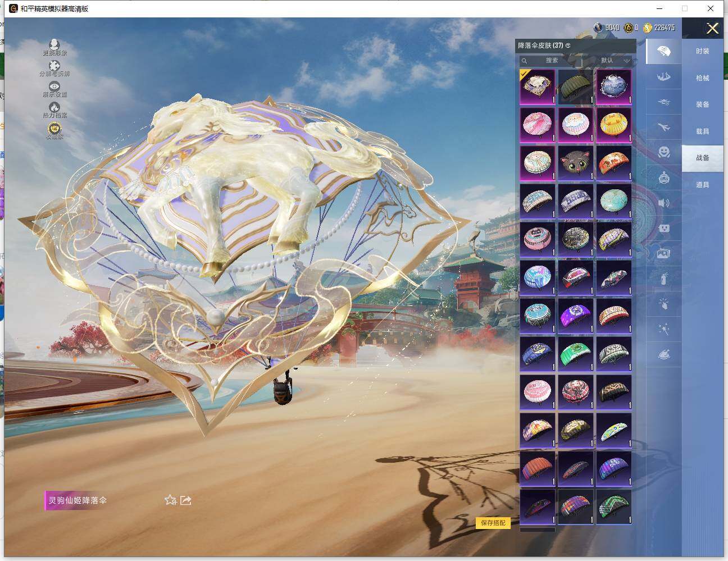Switch to the 装备 tab

(x=703, y=104)
